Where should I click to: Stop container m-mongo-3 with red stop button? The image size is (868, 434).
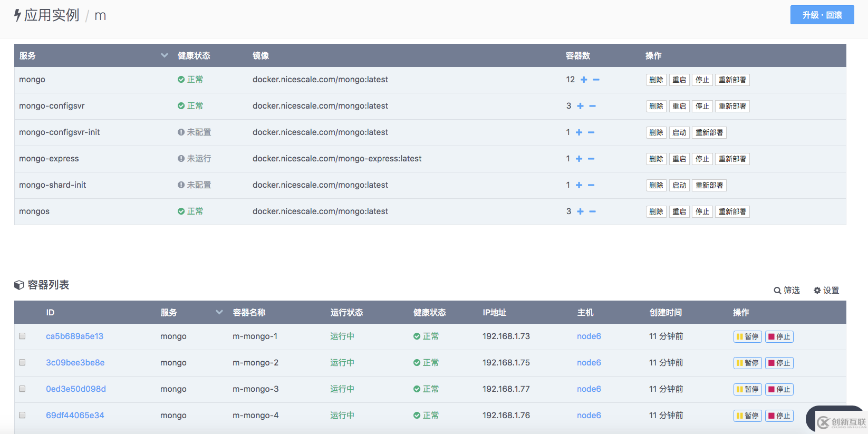pyautogui.click(x=779, y=389)
